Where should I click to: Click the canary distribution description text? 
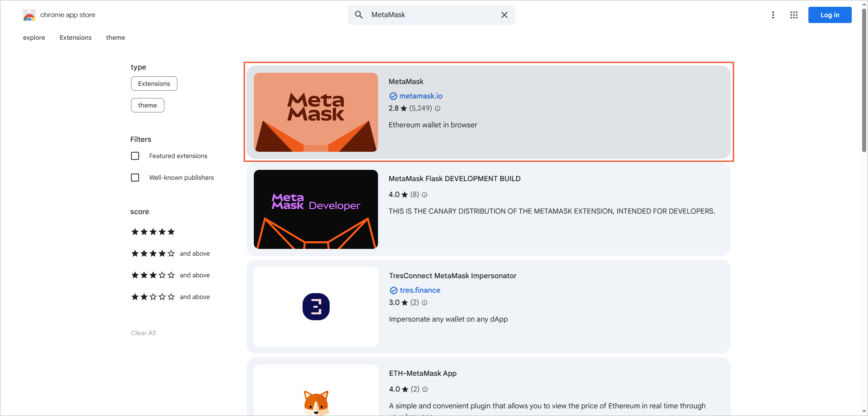552,211
